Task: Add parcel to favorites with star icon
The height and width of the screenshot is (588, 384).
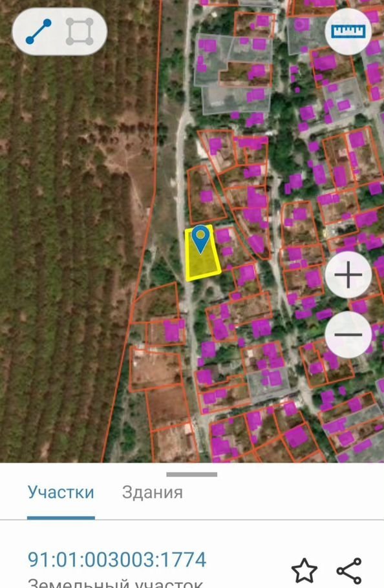Action: click(304, 571)
